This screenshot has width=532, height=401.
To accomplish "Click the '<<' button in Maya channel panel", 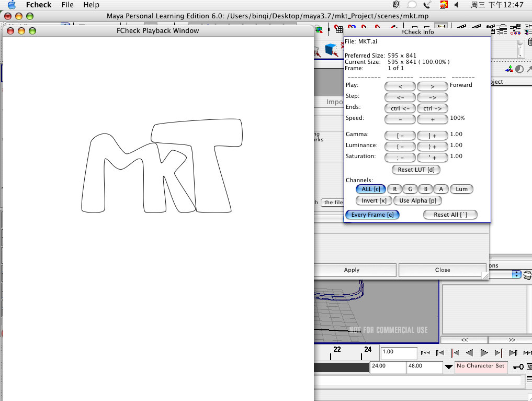I will point(464,340).
